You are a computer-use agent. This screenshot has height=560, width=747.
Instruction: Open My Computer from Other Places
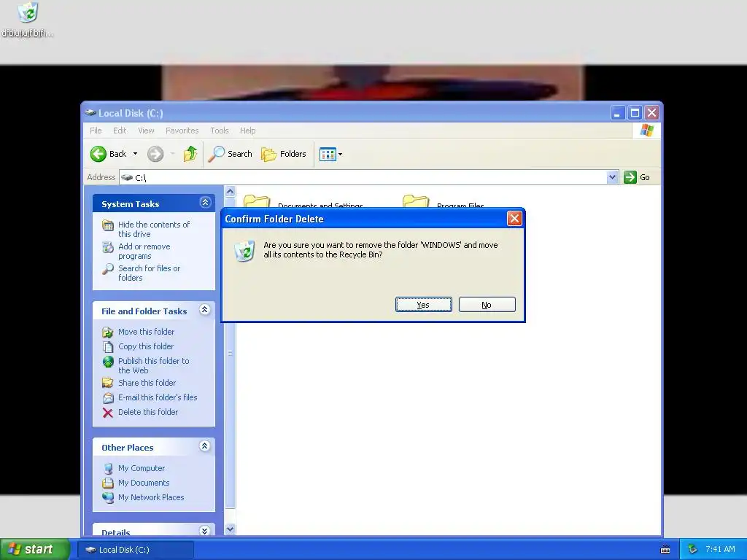pos(141,468)
